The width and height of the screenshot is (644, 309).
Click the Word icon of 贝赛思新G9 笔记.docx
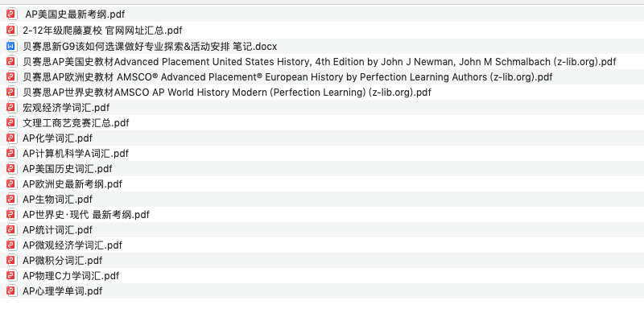(11, 46)
